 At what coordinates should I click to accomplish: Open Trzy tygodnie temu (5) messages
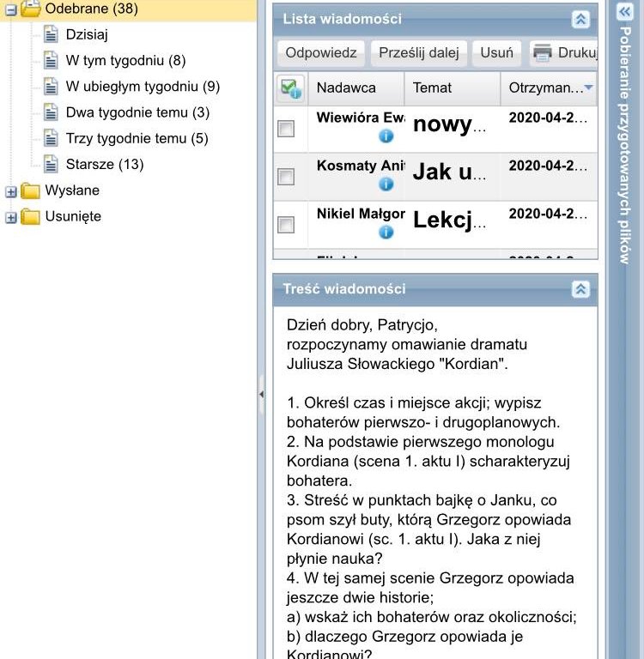pyautogui.click(x=137, y=139)
